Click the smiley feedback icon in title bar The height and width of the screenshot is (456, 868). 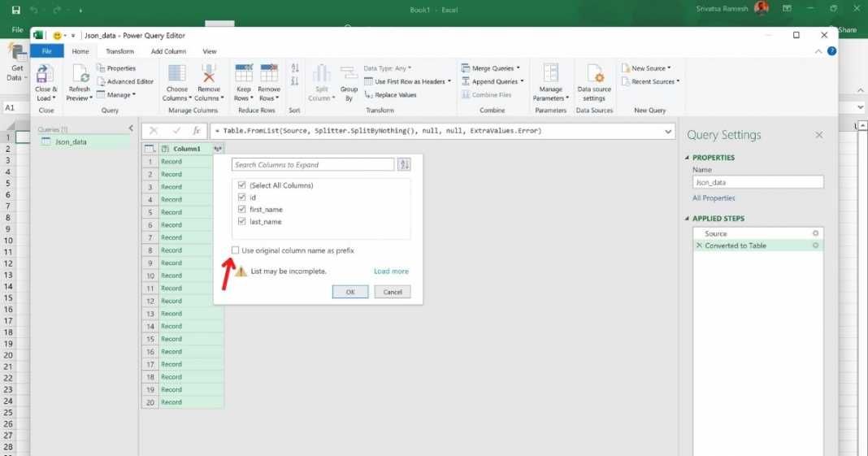pos(56,36)
